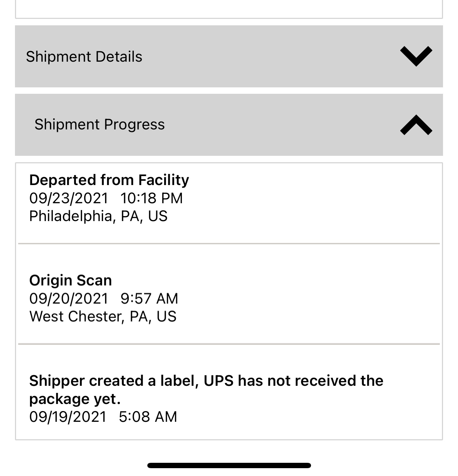Tap the white panel above Shipment Details
The width and height of the screenshot is (458, 476).
(229, 9)
